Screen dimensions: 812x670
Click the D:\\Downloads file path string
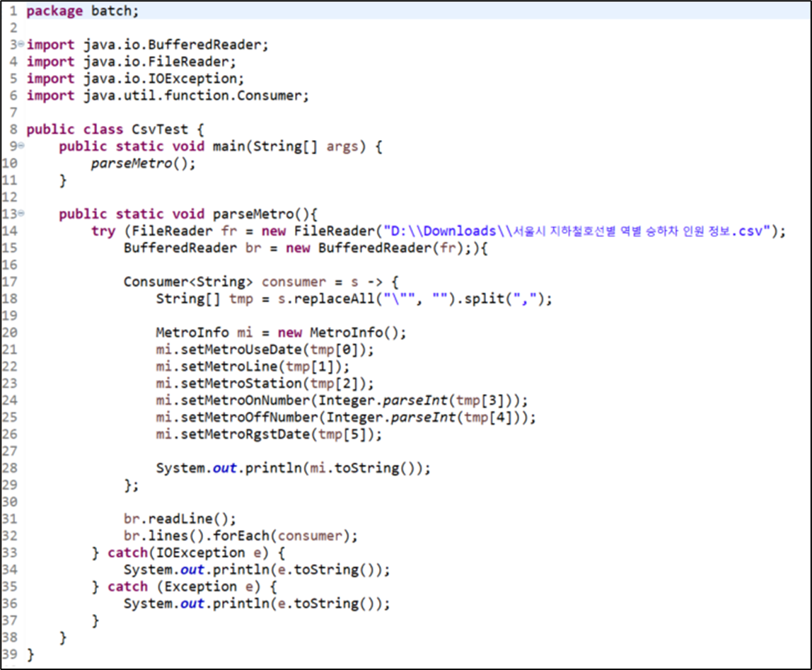(x=577, y=231)
